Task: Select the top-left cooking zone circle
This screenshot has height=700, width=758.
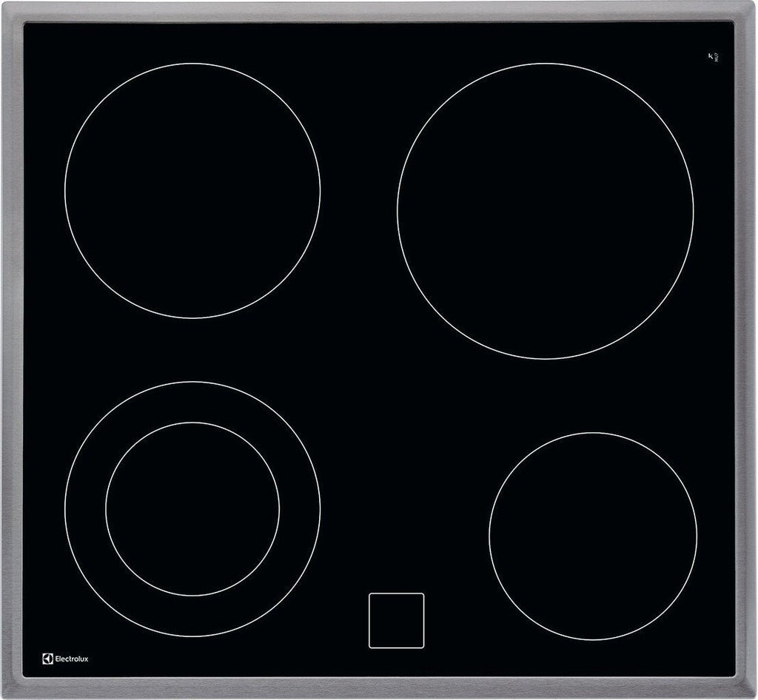Action: tap(192, 190)
